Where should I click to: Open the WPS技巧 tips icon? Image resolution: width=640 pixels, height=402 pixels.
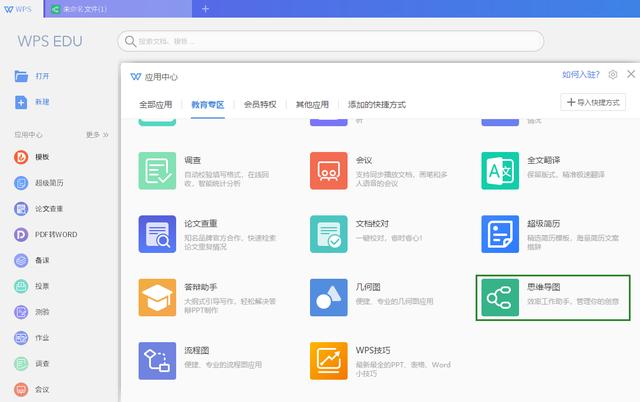coord(329,361)
